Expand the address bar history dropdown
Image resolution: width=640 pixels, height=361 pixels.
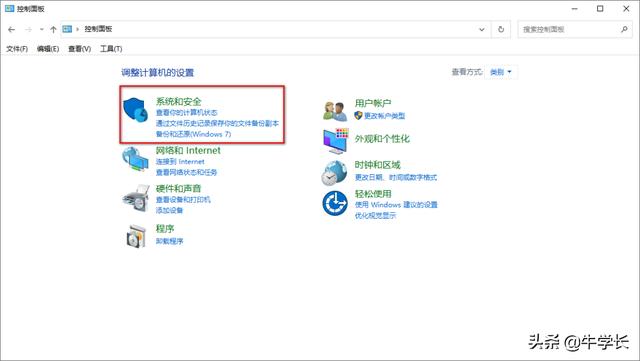[x=482, y=29]
